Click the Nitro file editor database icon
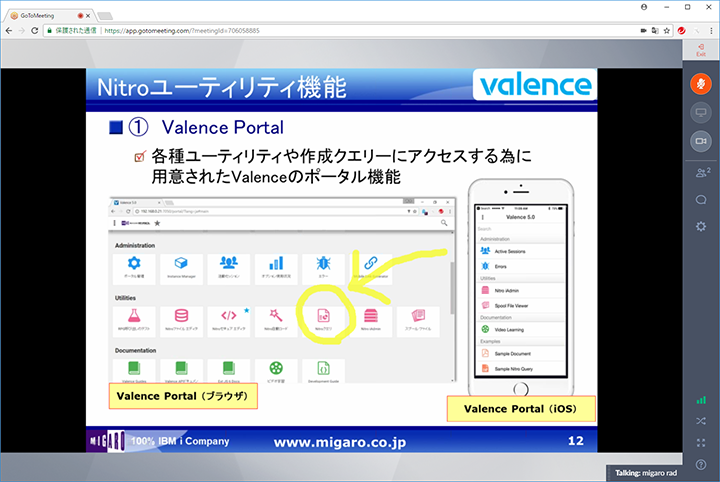This screenshot has width=720, height=482. coord(181,315)
